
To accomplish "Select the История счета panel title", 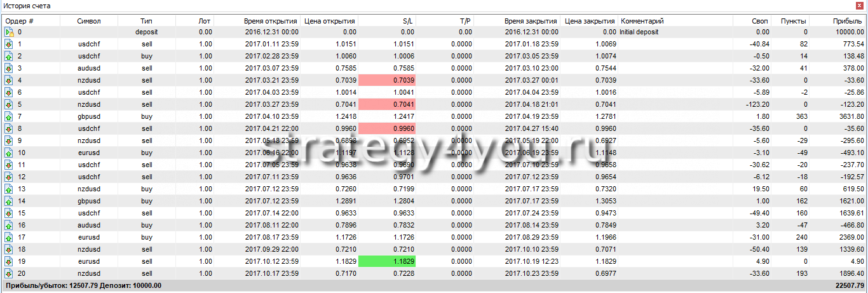I will coord(27,6).
